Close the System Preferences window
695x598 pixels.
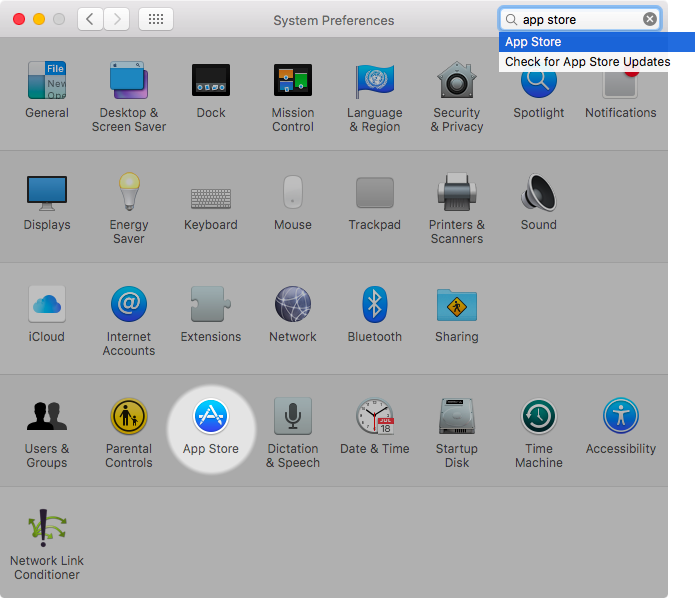tap(19, 19)
